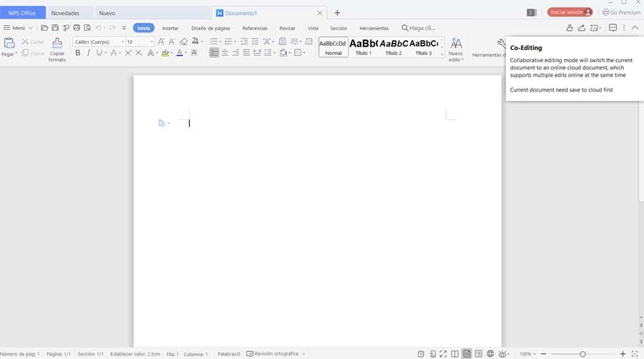
Task: Click the Go Premium button
Action: point(621,12)
